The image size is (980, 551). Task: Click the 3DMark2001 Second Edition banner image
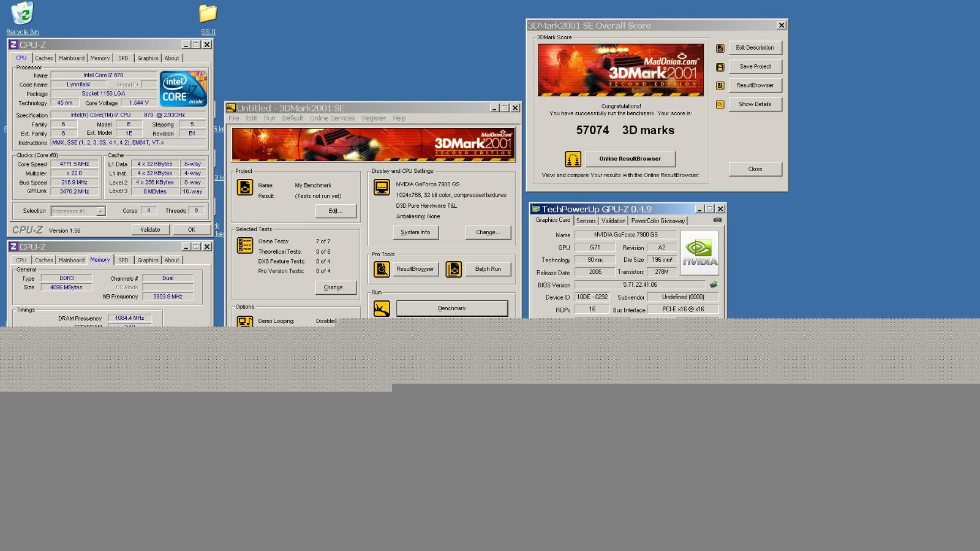coord(374,145)
